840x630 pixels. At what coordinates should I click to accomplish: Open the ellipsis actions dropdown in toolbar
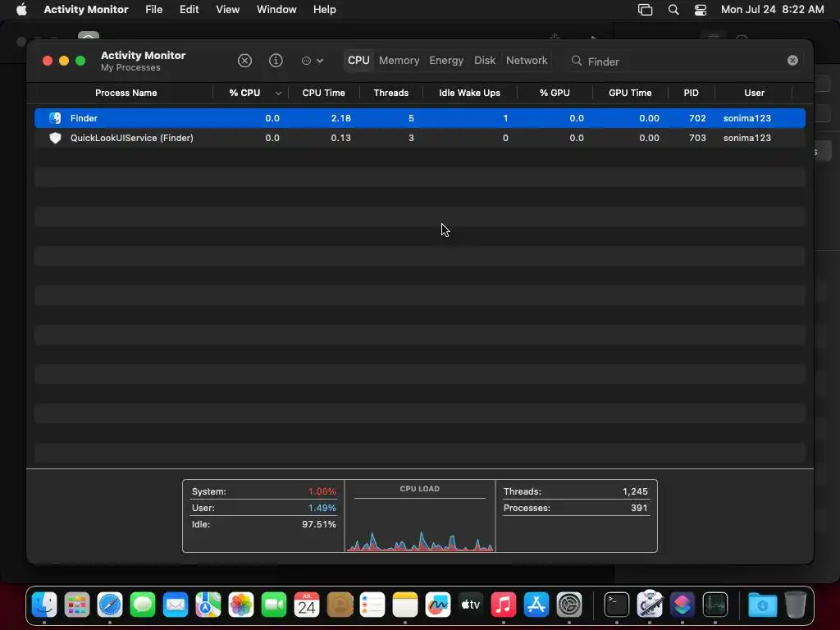(313, 61)
